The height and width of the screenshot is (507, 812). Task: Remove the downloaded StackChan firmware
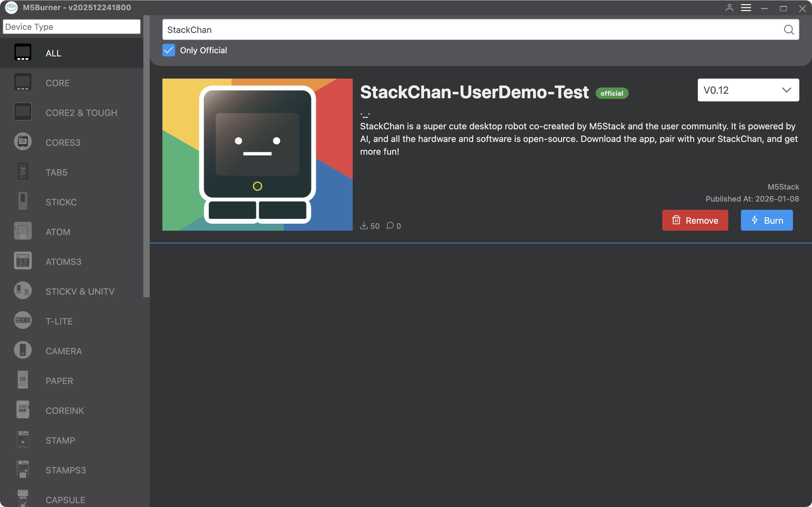click(x=695, y=220)
